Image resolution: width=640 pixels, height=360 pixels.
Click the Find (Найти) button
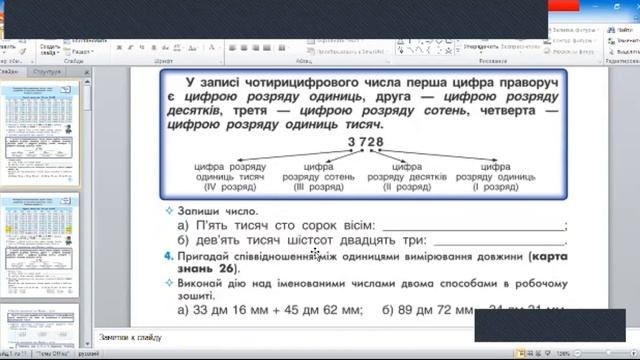coord(621,30)
